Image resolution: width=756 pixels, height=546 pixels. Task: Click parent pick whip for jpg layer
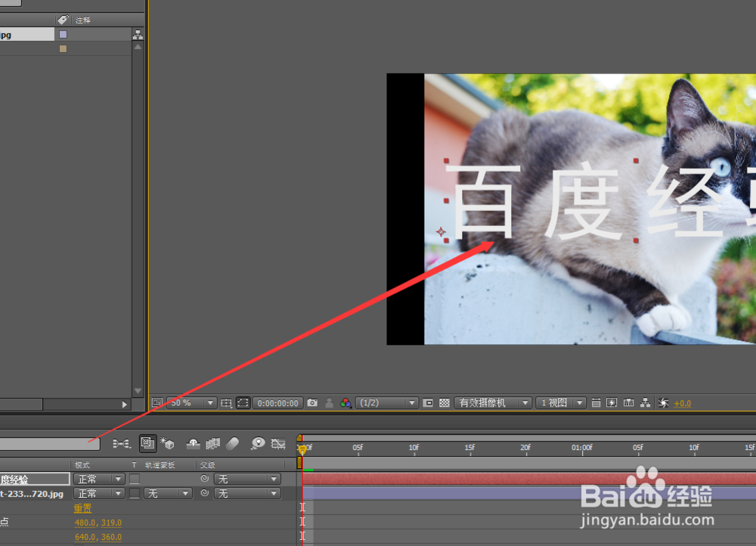click(204, 493)
